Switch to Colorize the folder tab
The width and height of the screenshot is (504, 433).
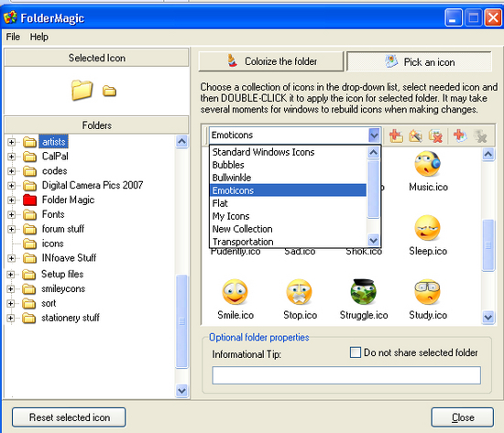click(271, 61)
